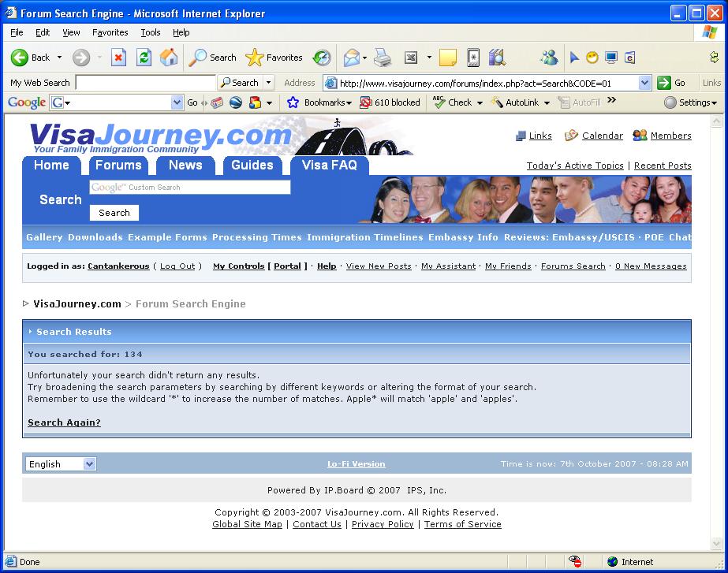This screenshot has width=728, height=573.
Task: Open the Favorites star panel
Action: click(274, 58)
